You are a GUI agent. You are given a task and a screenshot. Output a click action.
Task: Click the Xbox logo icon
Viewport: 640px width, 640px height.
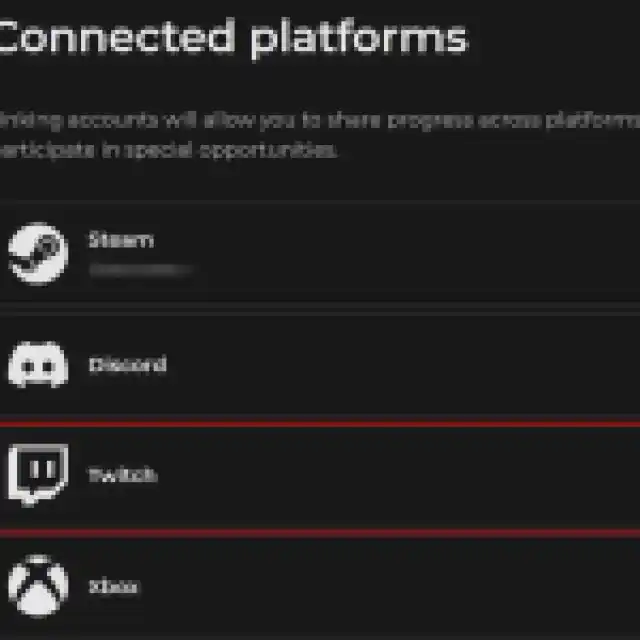tap(38, 587)
